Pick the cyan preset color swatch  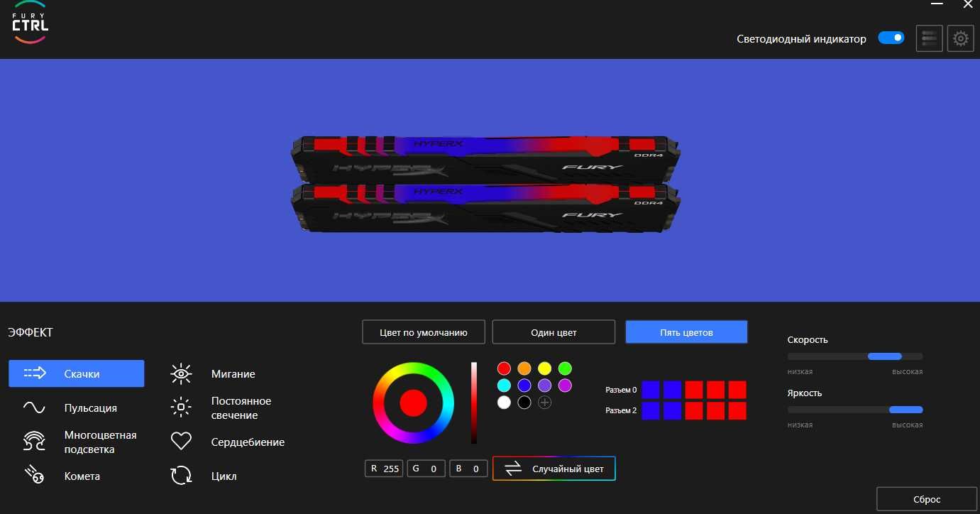(504, 385)
